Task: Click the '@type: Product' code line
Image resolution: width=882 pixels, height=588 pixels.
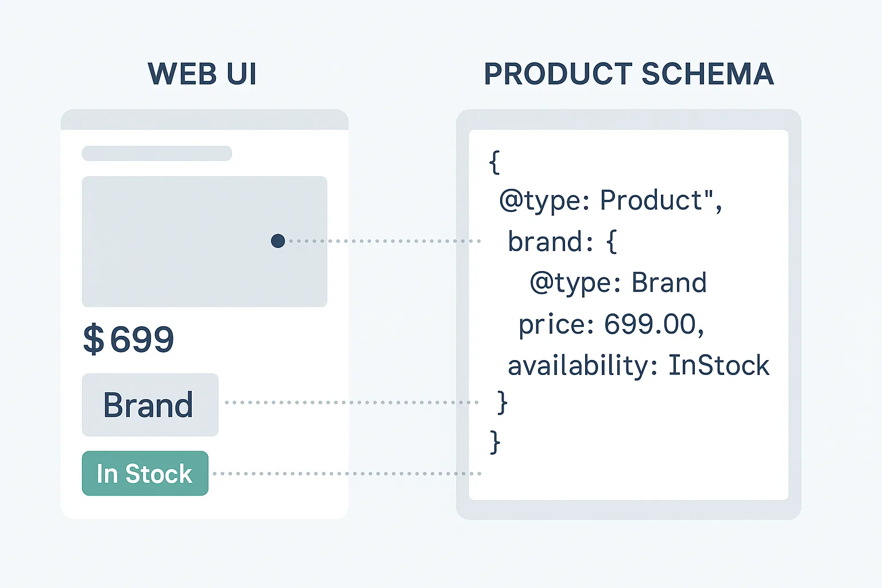Action: tap(610, 201)
